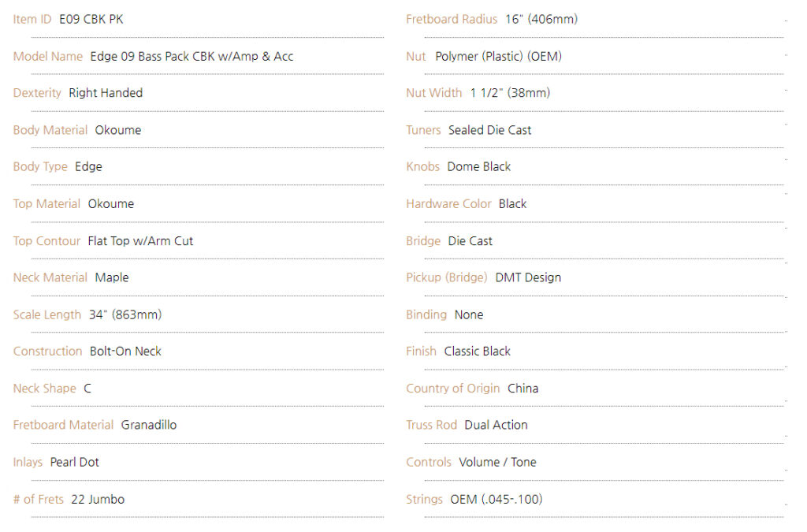Screen dimensions: 807x532
Task: Click the Finish Classic Black value
Action: tap(477, 352)
